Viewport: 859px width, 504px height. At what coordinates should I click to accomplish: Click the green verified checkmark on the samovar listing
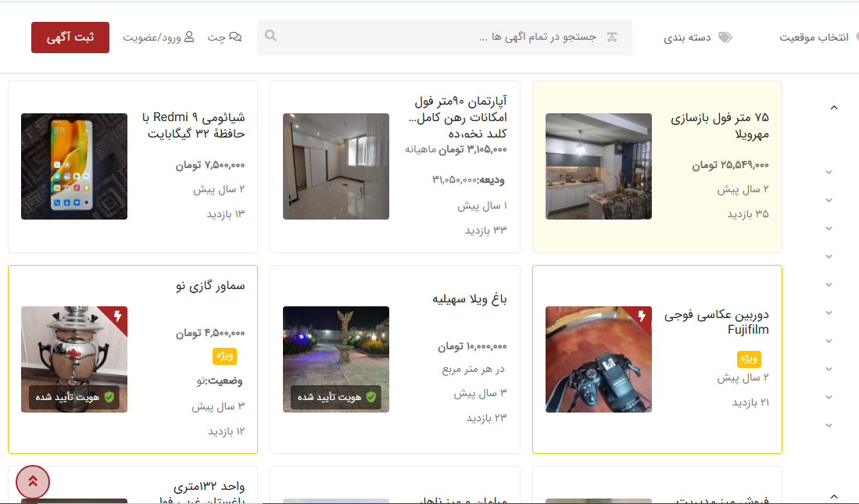coord(109,397)
